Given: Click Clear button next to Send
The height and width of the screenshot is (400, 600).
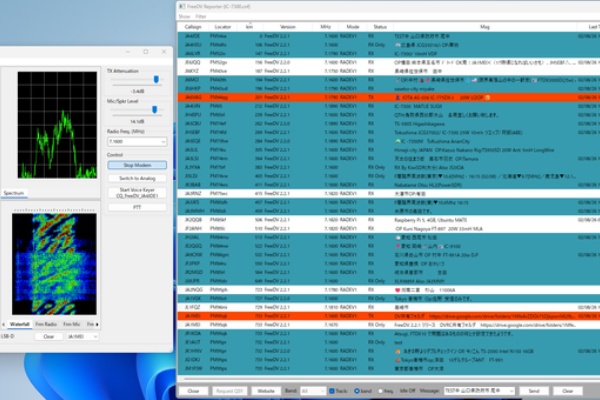Looking at the screenshot, I should [x=567, y=391].
